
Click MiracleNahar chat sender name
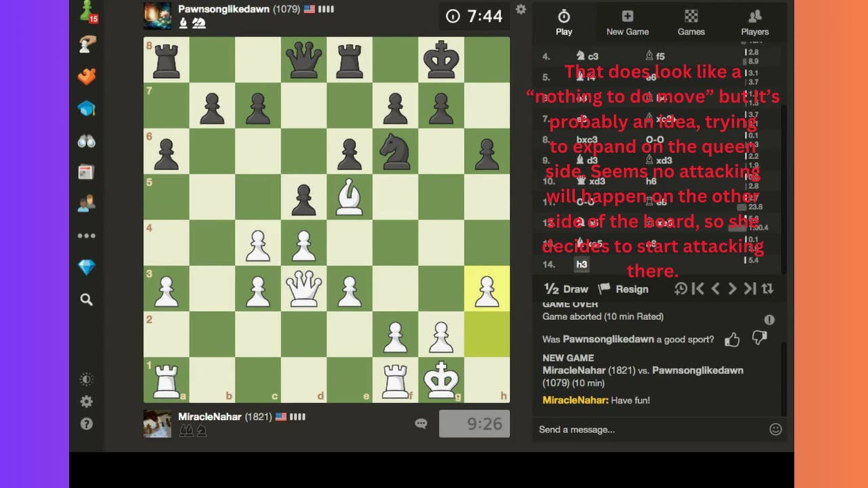[x=575, y=401]
